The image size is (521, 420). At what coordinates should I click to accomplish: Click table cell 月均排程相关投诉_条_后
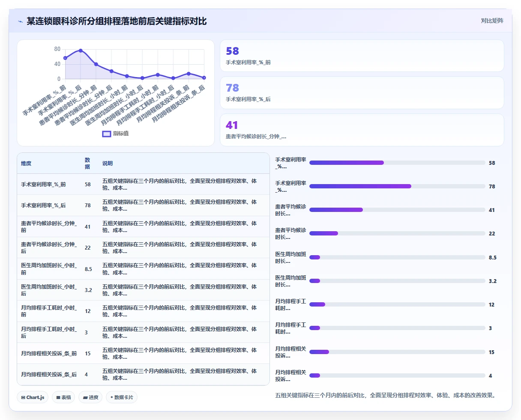point(49,375)
